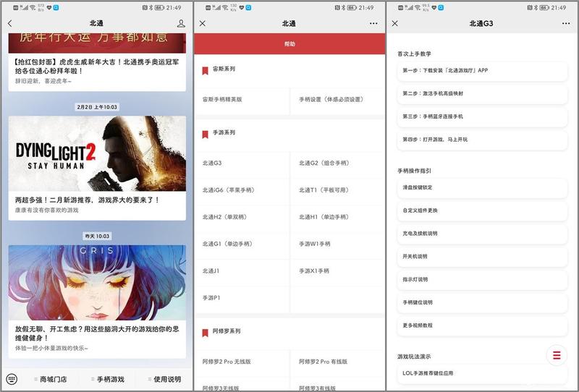This screenshot has width=579, height=392.
Task: Click the 北通G3 page title
Action: pos(481,23)
